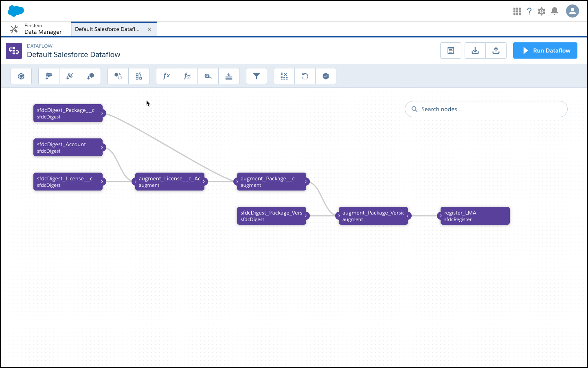This screenshot has height=368, width=588.
Task: Click output chevron of augment_License__c_Ac node
Action: 204,182
